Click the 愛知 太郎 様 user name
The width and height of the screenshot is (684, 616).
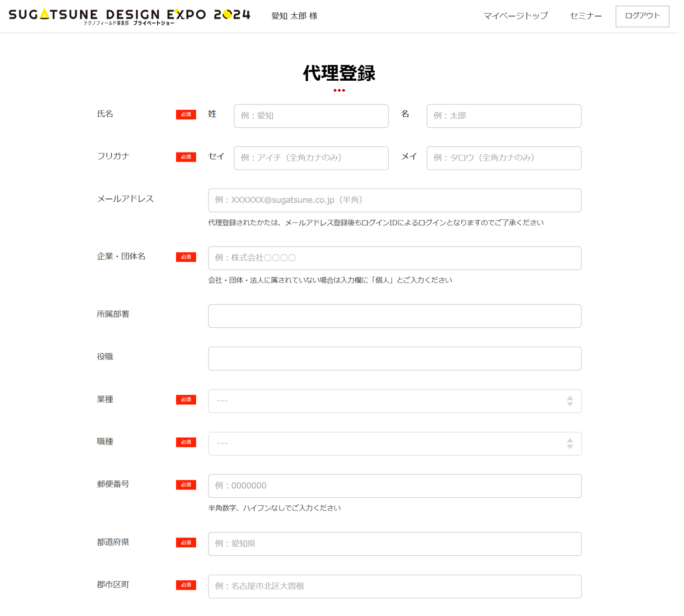pyautogui.click(x=294, y=16)
